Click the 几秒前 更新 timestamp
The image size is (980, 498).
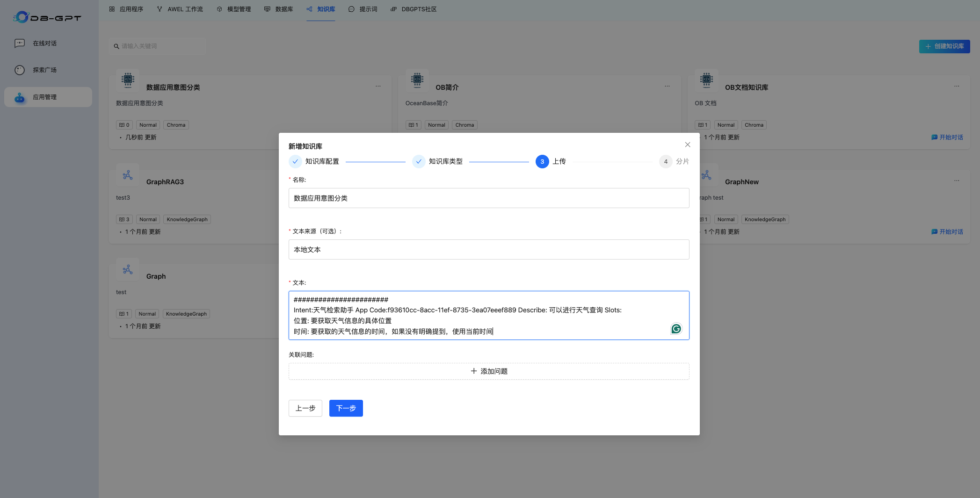pyautogui.click(x=141, y=137)
